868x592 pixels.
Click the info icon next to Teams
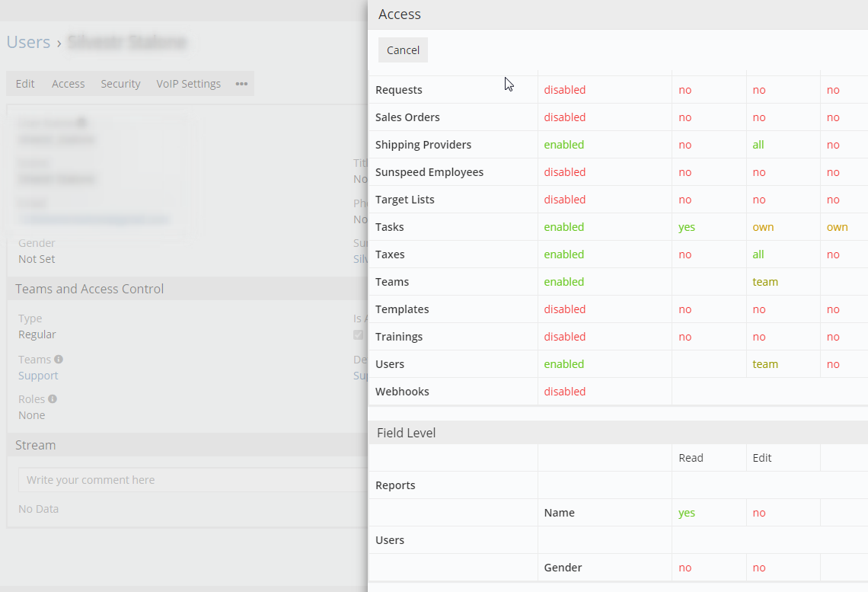(59, 360)
